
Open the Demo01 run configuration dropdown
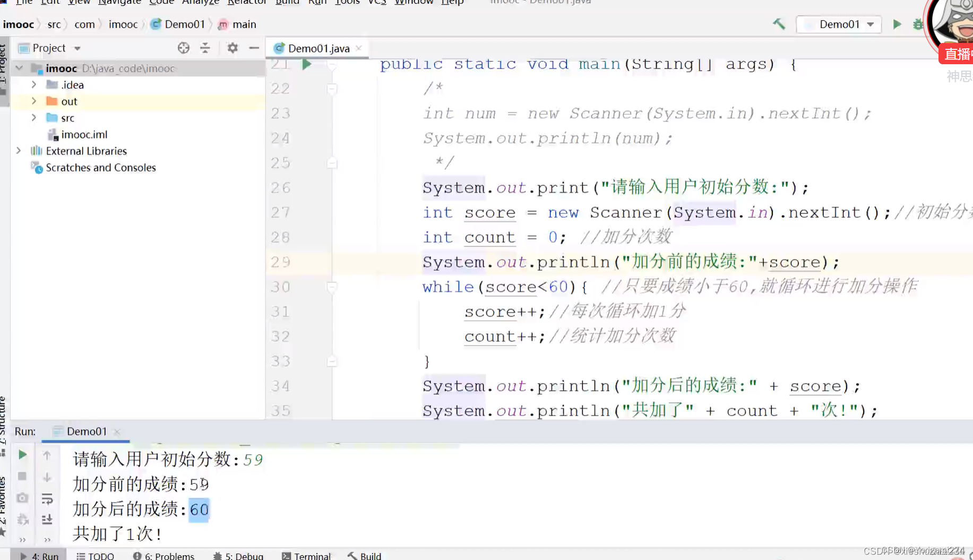pos(839,24)
